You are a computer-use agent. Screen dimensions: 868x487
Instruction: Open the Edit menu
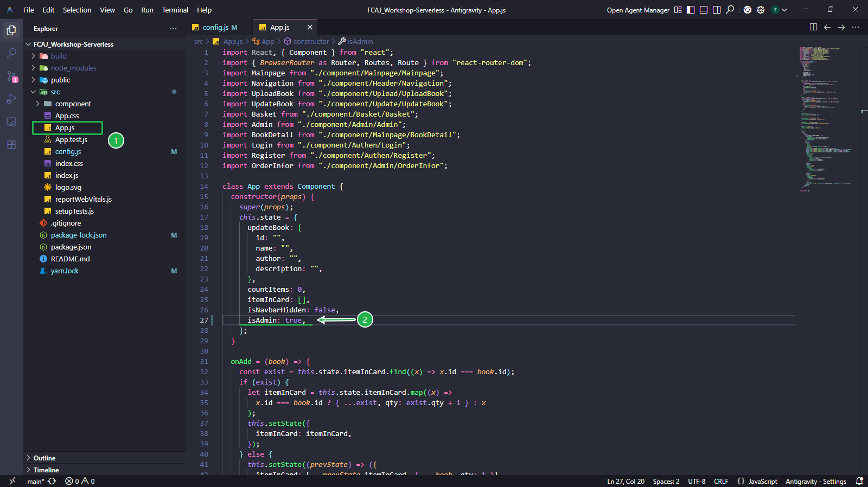pyautogui.click(x=49, y=10)
